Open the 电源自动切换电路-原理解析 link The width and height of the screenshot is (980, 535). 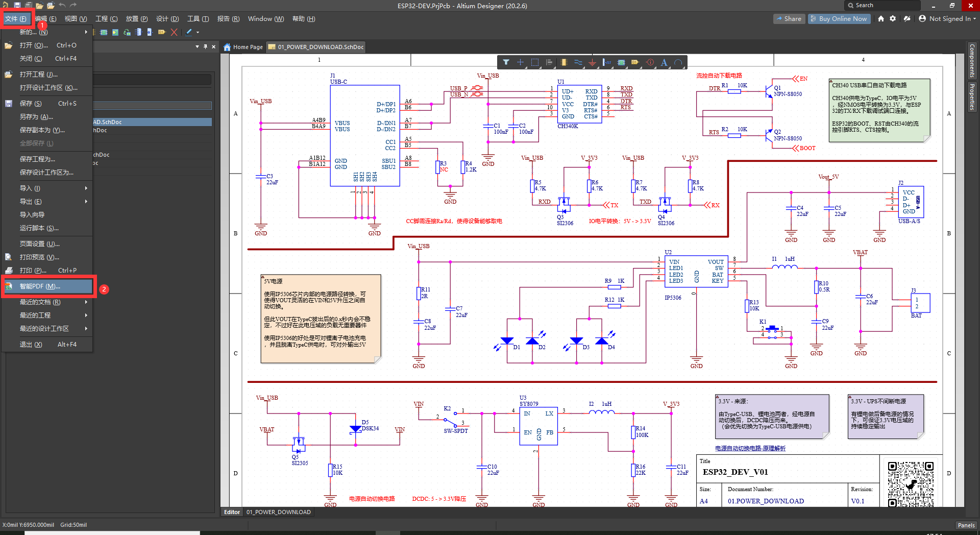coord(750,448)
